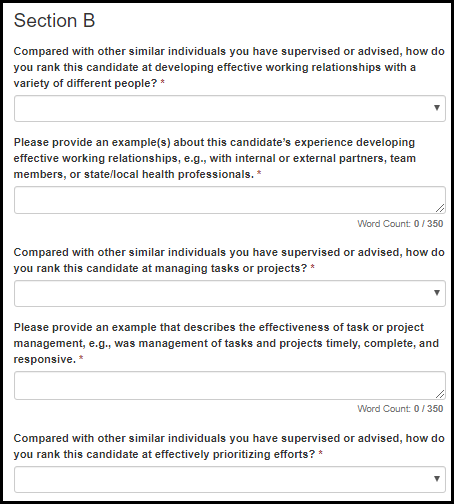This screenshot has width=454, height=504.
Task: Open the working relationships ranking dropdown
Action: click(230, 109)
